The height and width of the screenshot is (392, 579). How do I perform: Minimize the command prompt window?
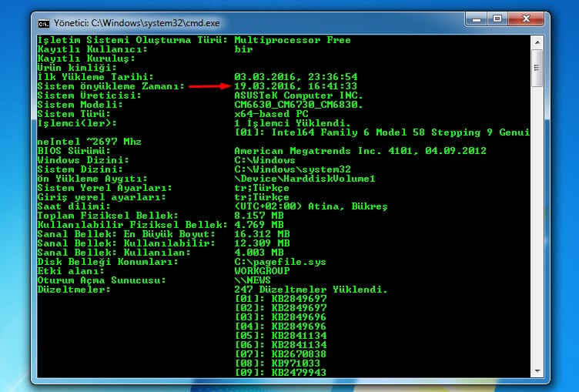[476, 19]
